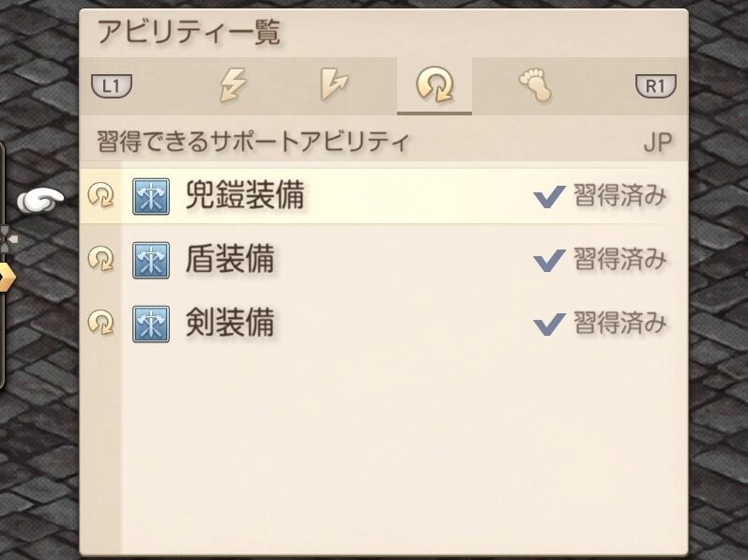Pick the 剣装備 ability entry

click(230, 323)
